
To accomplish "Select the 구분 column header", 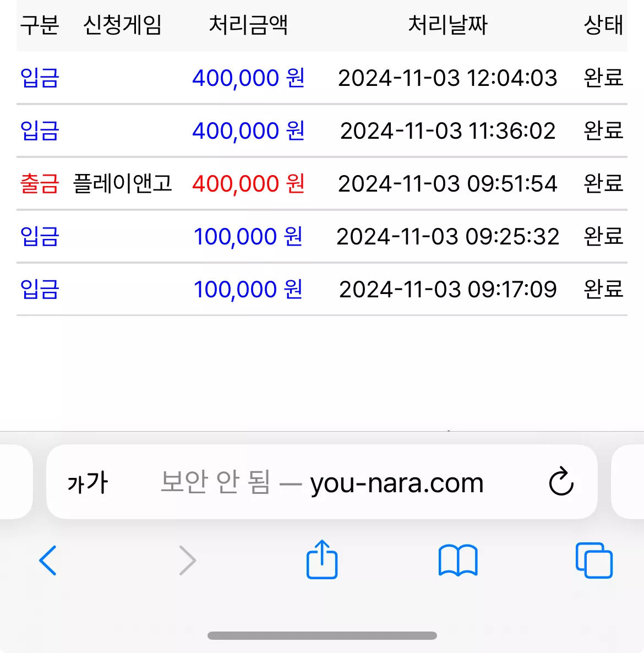I will coord(40,25).
